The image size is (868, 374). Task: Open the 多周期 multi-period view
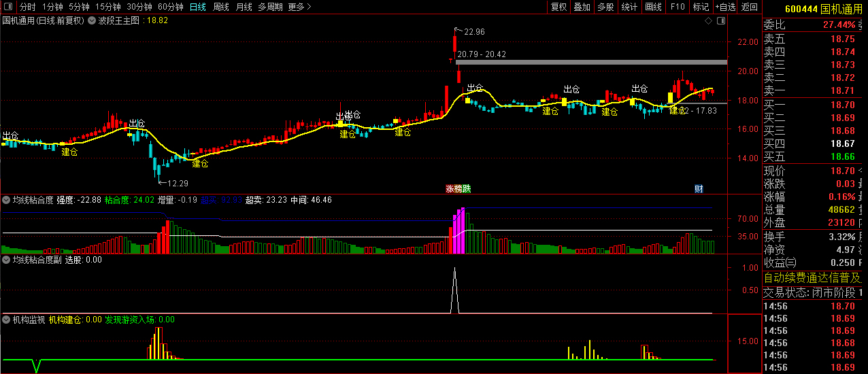pyautogui.click(x=271, y=7)
